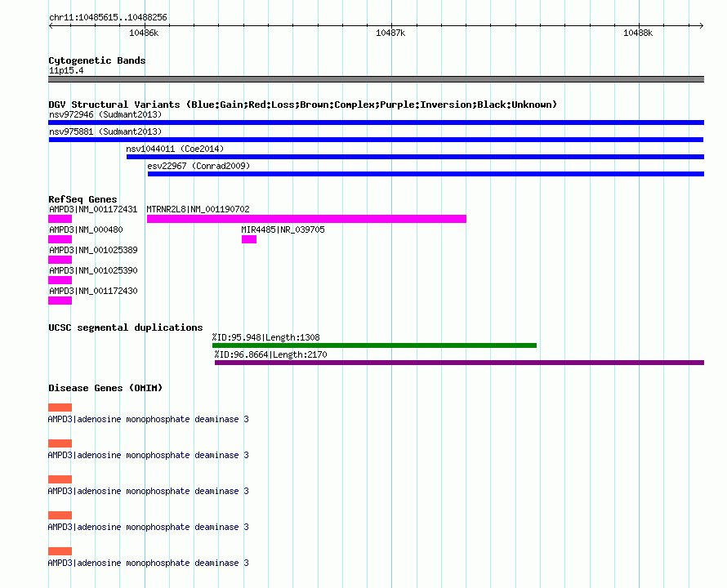
Task: Click the magenta block under AMPD3|NM_001172431
Action: tap(60, 219)
